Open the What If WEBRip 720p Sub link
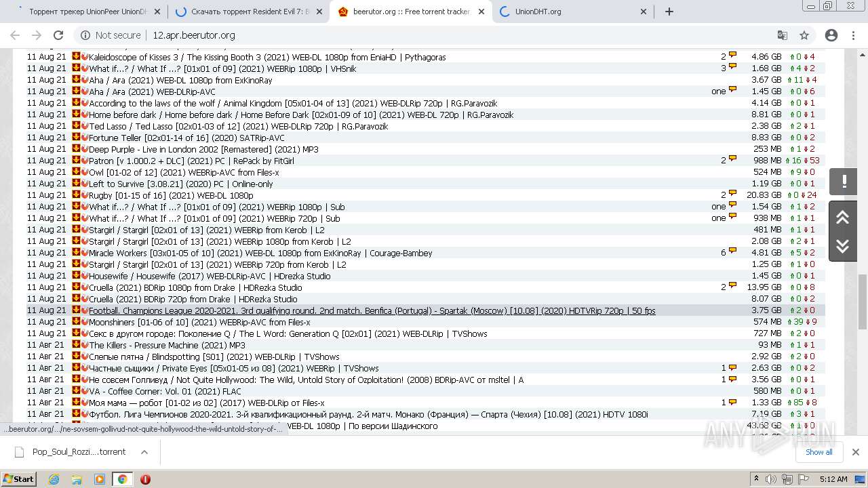This screenshot has width=868, height=488. [214, 218]
